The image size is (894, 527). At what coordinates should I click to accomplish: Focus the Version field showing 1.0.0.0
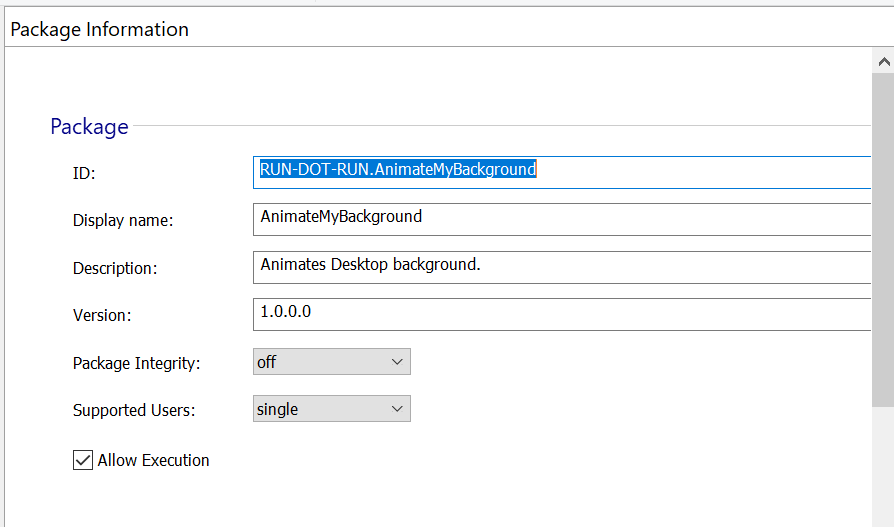click(x=561, y=313)
